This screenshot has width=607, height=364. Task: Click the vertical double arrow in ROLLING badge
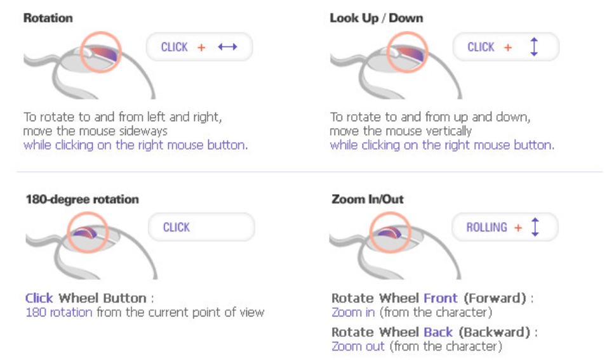pyautogui.click(x=535, y=227)
